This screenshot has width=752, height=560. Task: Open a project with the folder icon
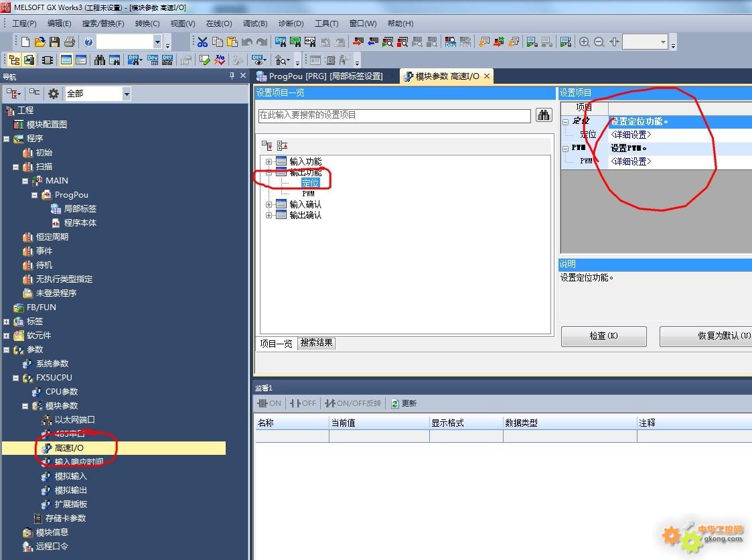pos(40,42)
